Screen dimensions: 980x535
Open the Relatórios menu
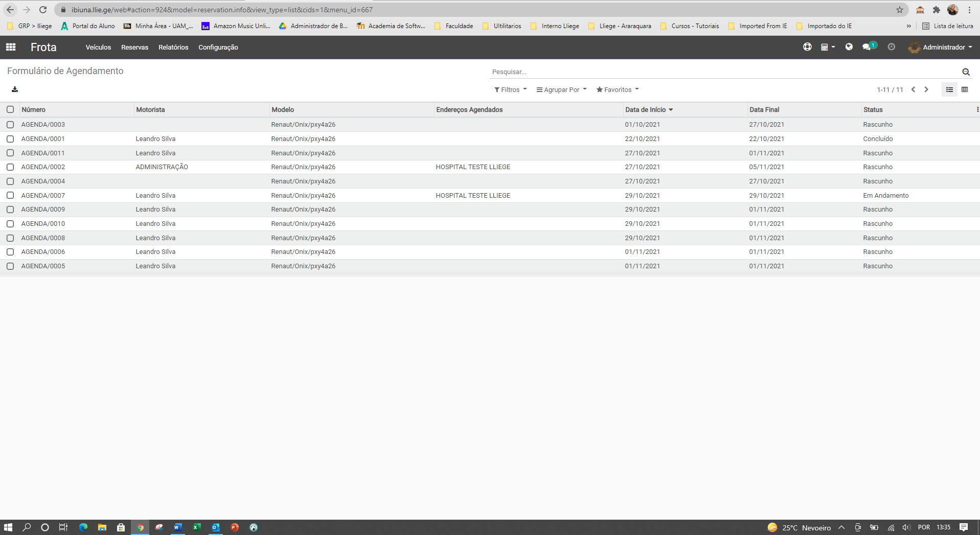point(173,47)
